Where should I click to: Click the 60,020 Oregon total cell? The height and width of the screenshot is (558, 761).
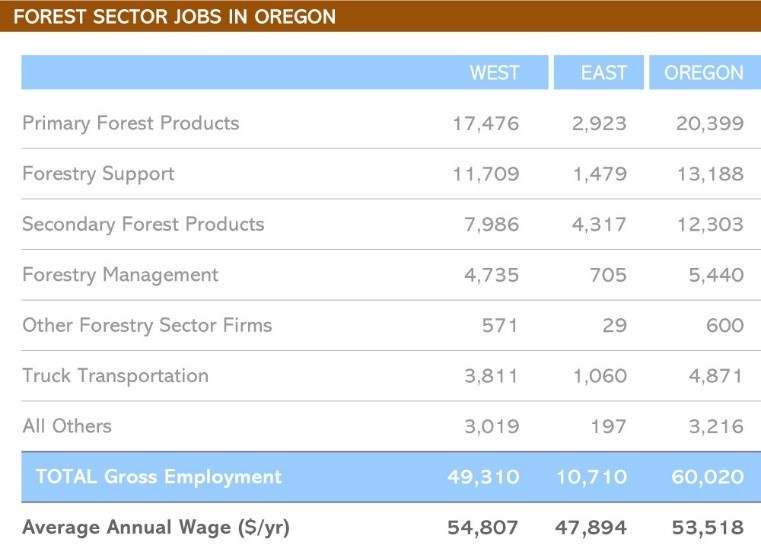coord(707,477)
